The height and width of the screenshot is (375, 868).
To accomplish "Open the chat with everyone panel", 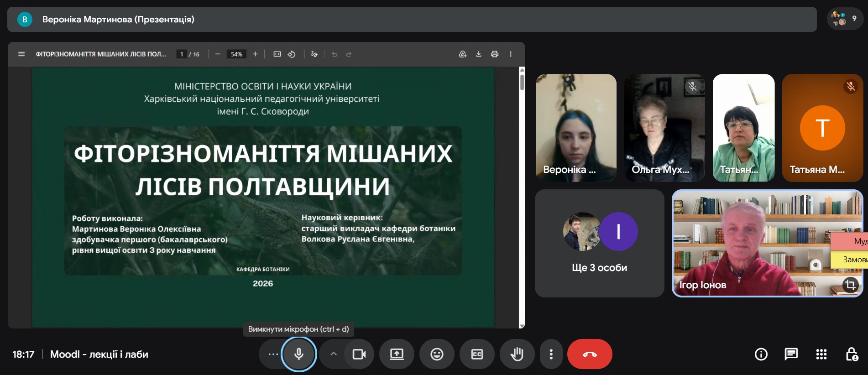I will 791,354.
